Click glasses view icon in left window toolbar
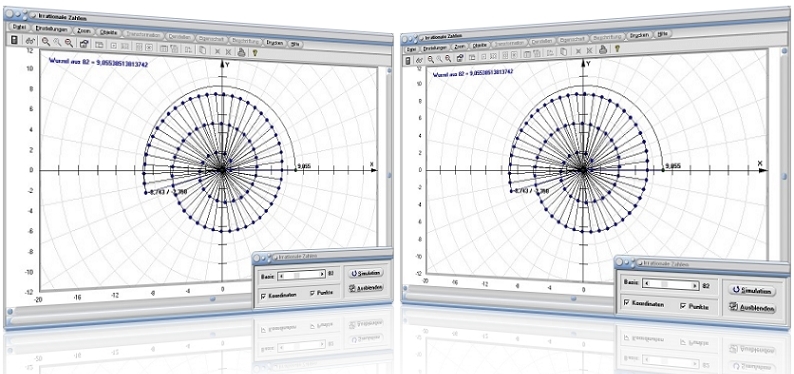Image resolution: width=794 pixels, height=374 pixels. (x=30, y=40)
